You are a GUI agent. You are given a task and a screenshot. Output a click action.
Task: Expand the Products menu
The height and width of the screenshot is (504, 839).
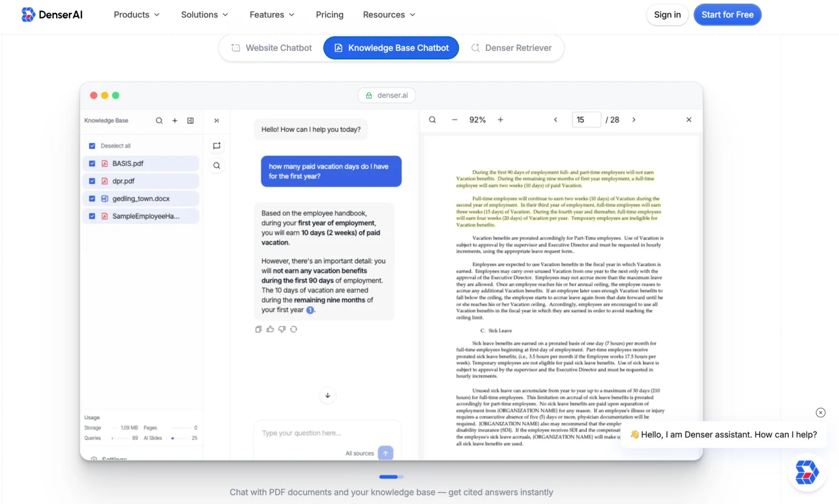tap(136, 15)
